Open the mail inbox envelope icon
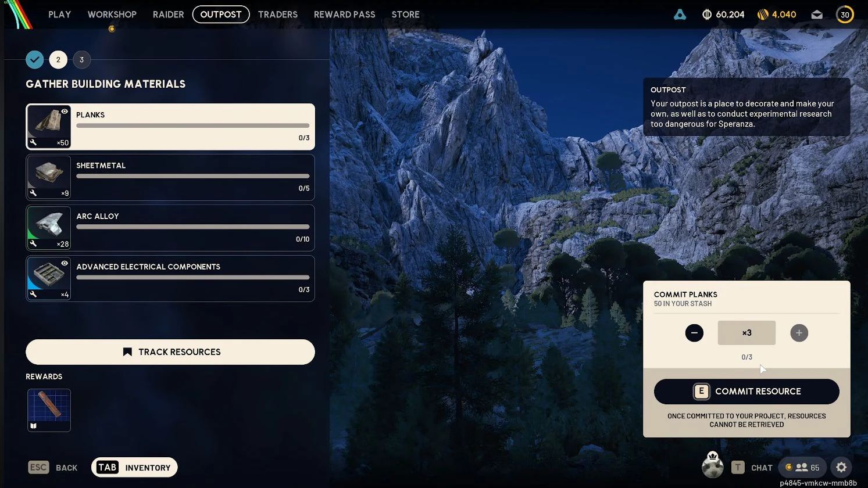868x488 pixels. pos(817,15)
